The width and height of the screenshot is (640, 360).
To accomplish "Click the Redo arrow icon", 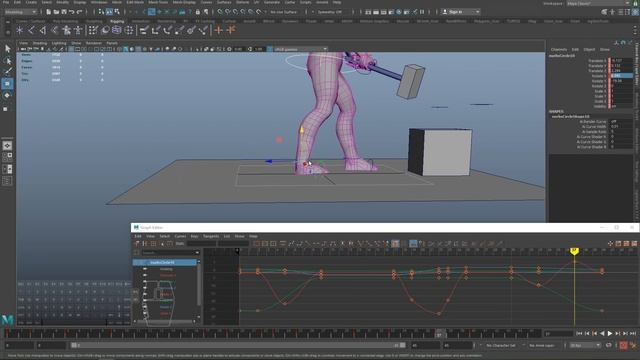I will click(x=80, y=12).
